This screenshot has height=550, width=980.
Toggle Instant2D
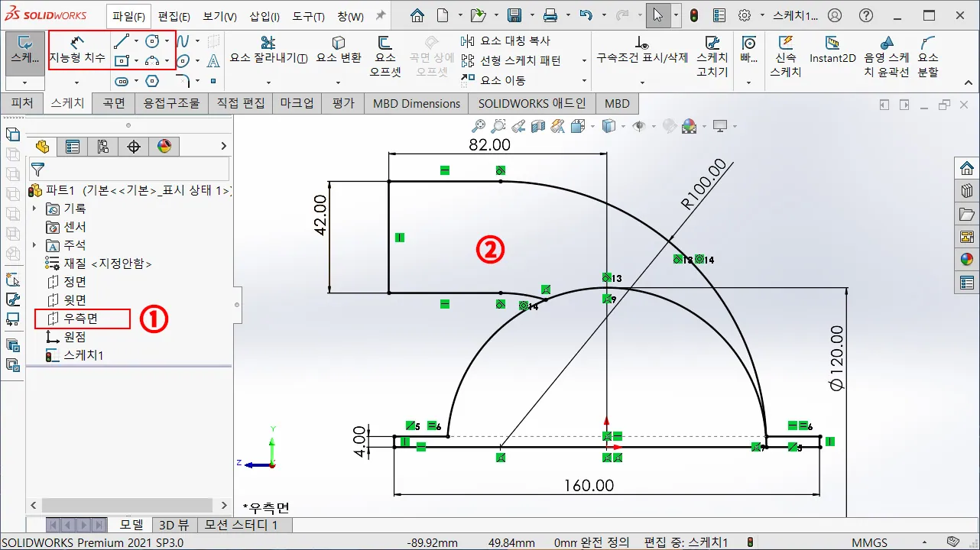tap(832, 50)
